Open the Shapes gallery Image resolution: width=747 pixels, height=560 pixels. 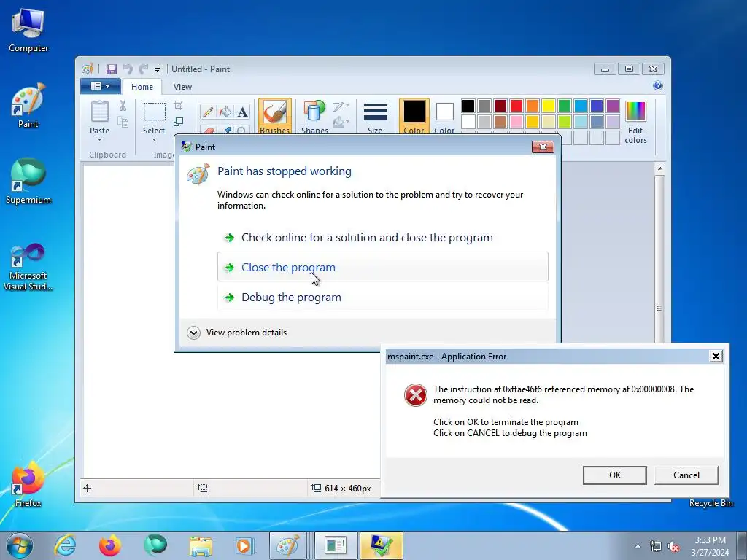[314, 116]
